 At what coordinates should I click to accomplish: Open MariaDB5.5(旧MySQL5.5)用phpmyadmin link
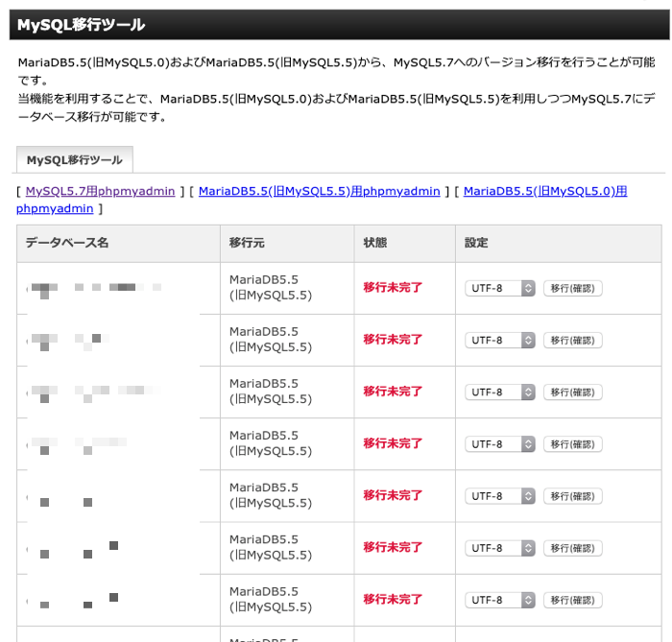(320, 191)
